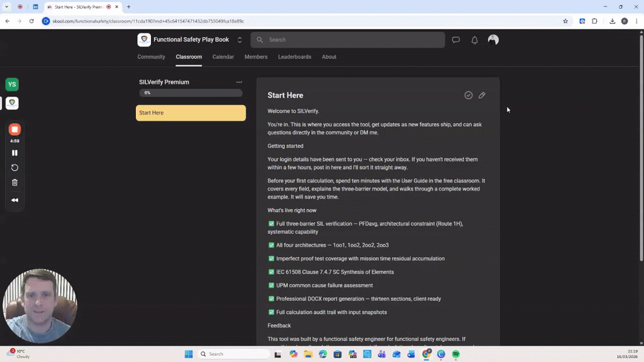Switch to the About tab
The height and width of the screenshot is (362, 644).
pyautogui.click(x=329, y=57)
